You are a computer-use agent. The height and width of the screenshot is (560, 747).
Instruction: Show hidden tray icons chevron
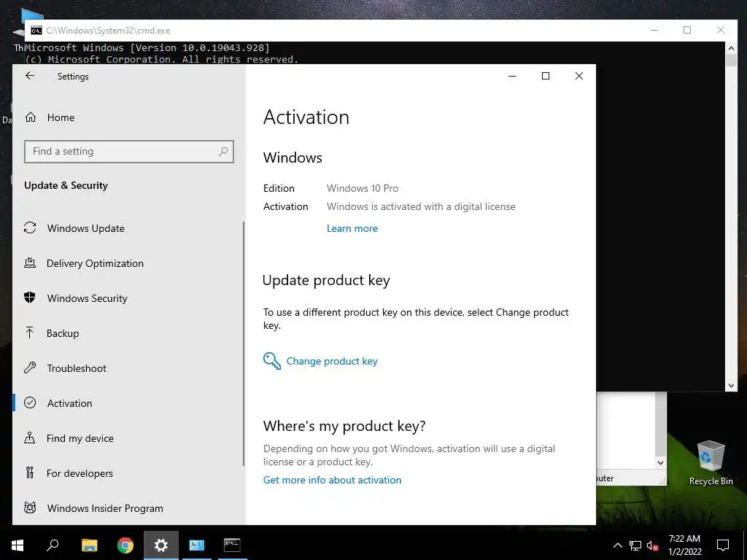coord(617,545)
